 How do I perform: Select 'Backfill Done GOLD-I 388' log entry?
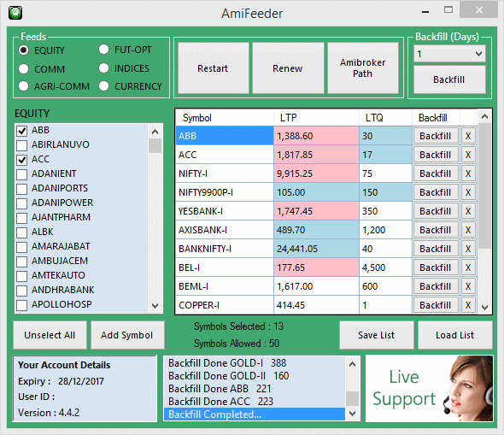[255, 363]
